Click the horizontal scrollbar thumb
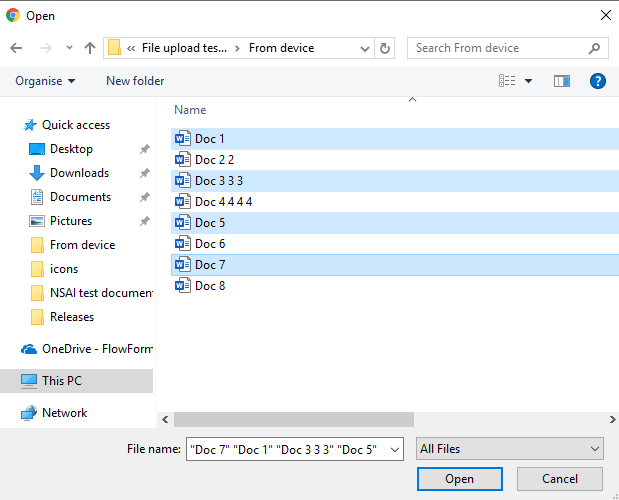 (x=294, y=419)
